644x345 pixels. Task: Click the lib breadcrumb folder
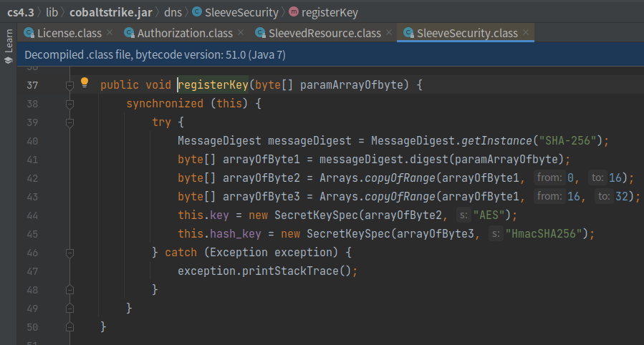click(x=52, y=12)
